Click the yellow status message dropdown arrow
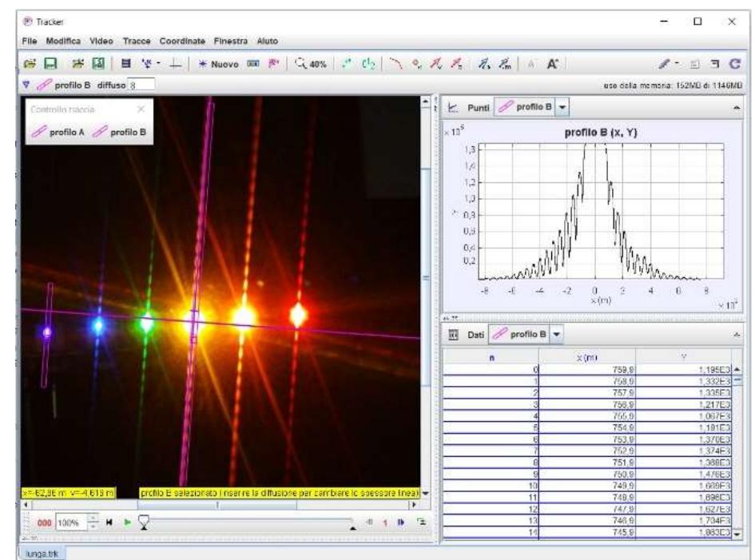Image resolution: width=755 pixels, height=560 pixels. point(426,493)
